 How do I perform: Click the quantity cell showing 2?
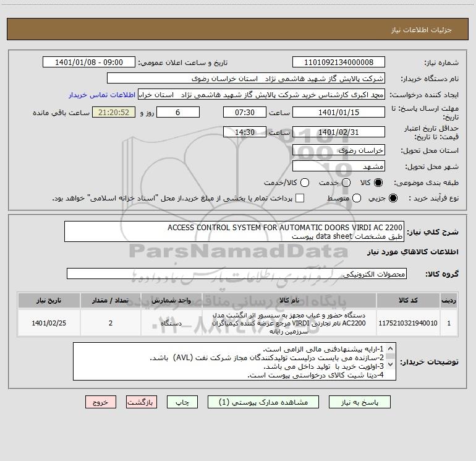111,323
